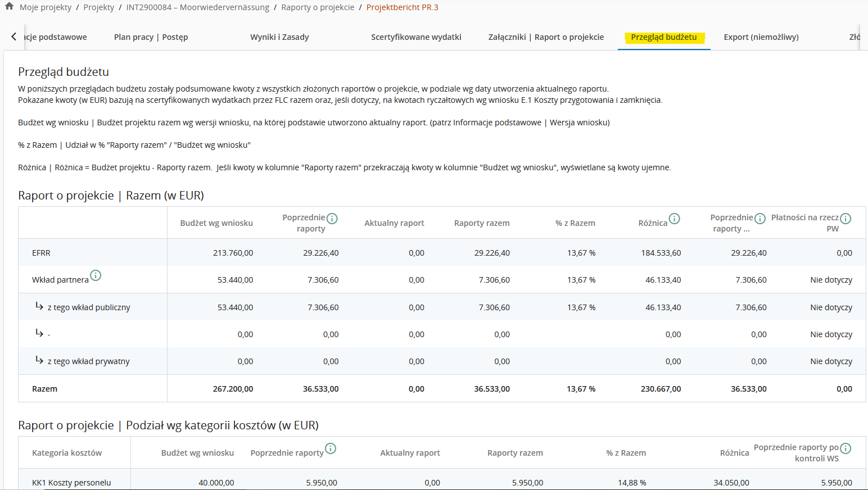The height and width of the screenshot is (490, 868).
Task: Open the Export (niemożliwy) tab
Action: click(761, 37)
